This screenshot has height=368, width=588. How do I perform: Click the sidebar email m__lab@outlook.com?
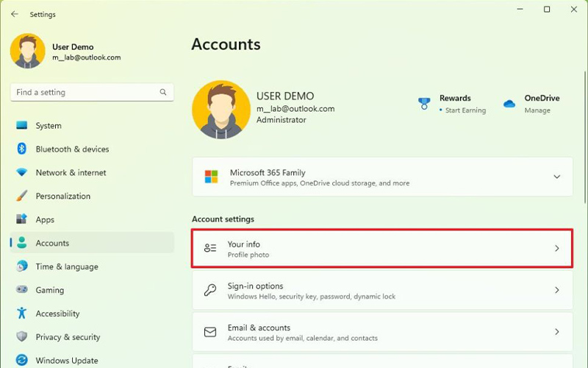click(x=86, y=57)
